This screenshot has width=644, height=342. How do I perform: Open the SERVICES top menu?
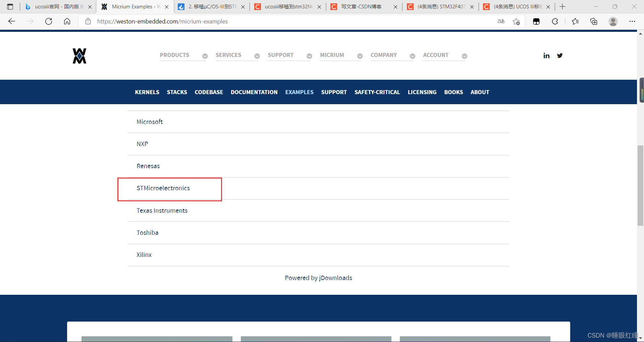[x=228, y=55]
